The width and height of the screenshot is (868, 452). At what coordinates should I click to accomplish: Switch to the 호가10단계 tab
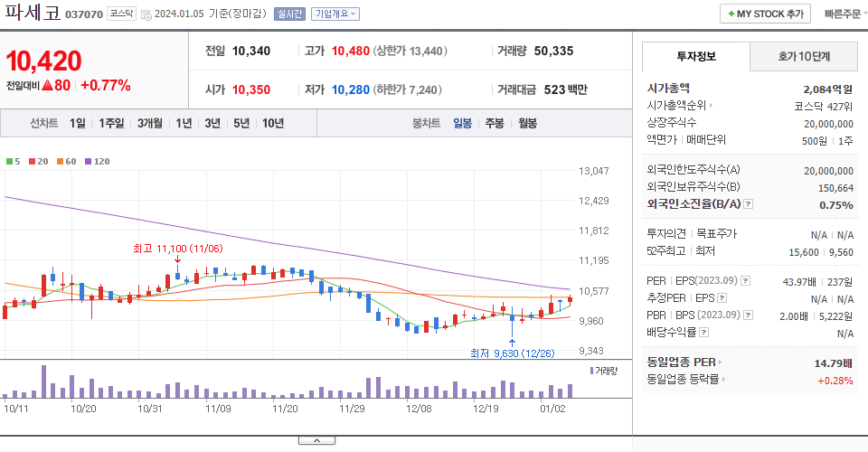[x=804, y=56]
